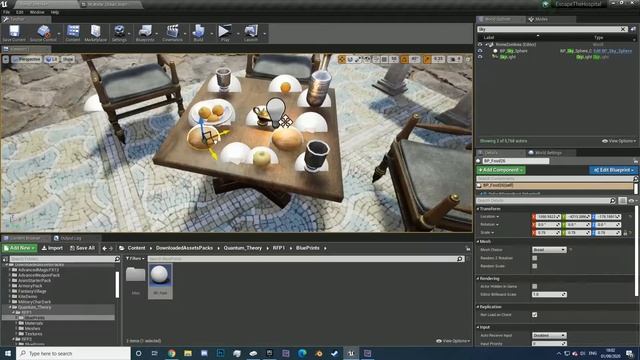The image size is (640, 360).
Task: Open Source Control from the toolbar
Action: [x=43, y=33]
